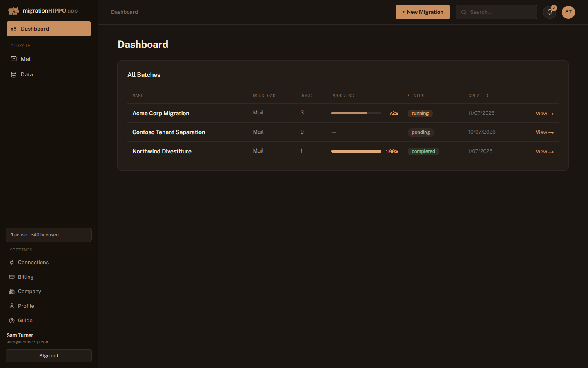This screenshot has width=588, height=368.
Task: Focus the Search input field
Action: pos(496,12)
